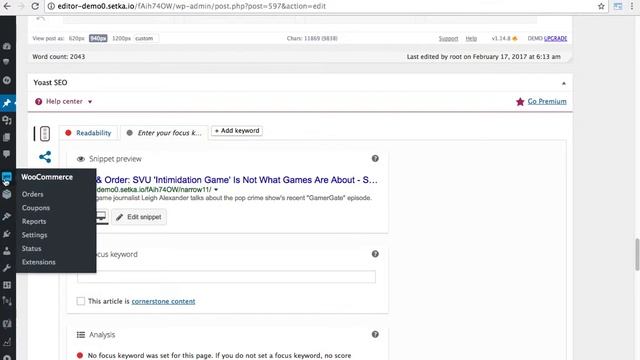Click the custom width field

click(x=146, y=38)
